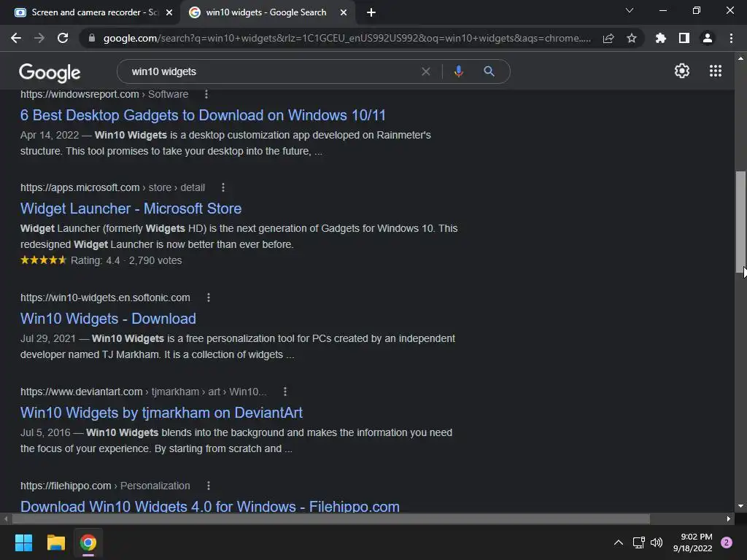
Task: Open the Google apps grid
Action: pos(716,71)
